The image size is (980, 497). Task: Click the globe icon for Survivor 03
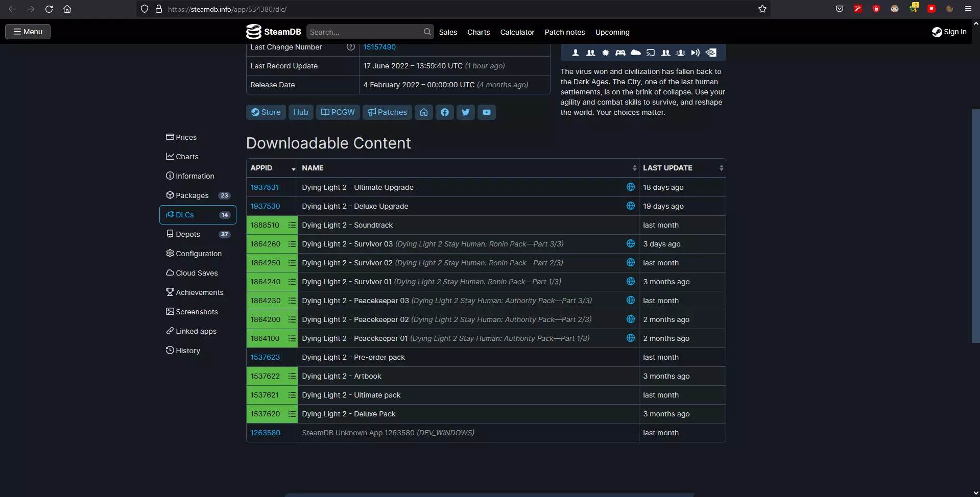point(631,244)
